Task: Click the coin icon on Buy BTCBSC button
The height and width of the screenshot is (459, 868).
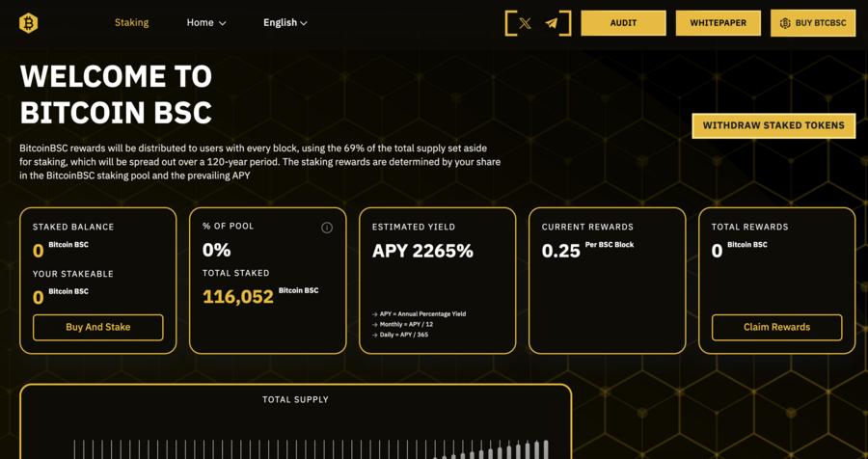Action: [x=785, y=23]
